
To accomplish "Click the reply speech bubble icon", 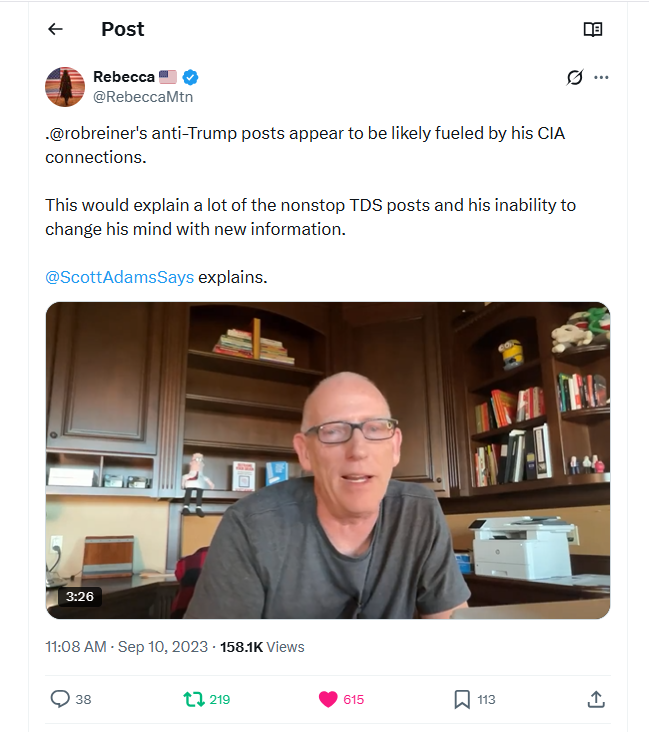I will [60, 699].
